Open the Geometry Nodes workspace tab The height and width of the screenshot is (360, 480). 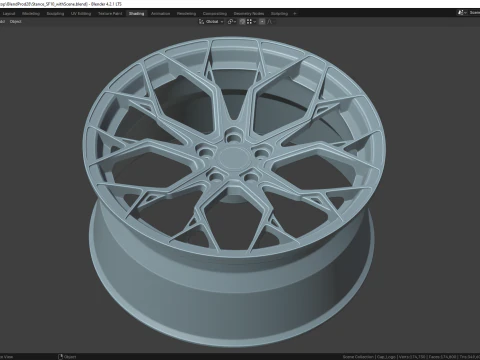(249, 14)
